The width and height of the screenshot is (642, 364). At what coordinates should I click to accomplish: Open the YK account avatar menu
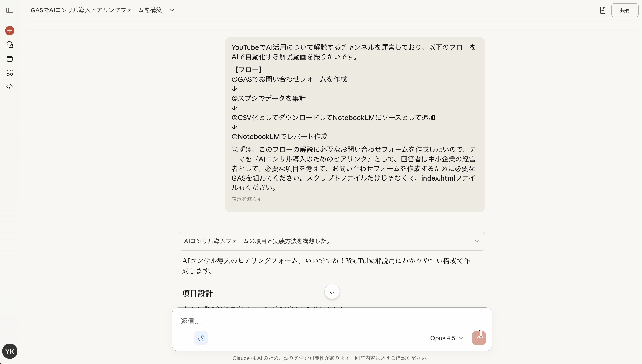[10, 351]
